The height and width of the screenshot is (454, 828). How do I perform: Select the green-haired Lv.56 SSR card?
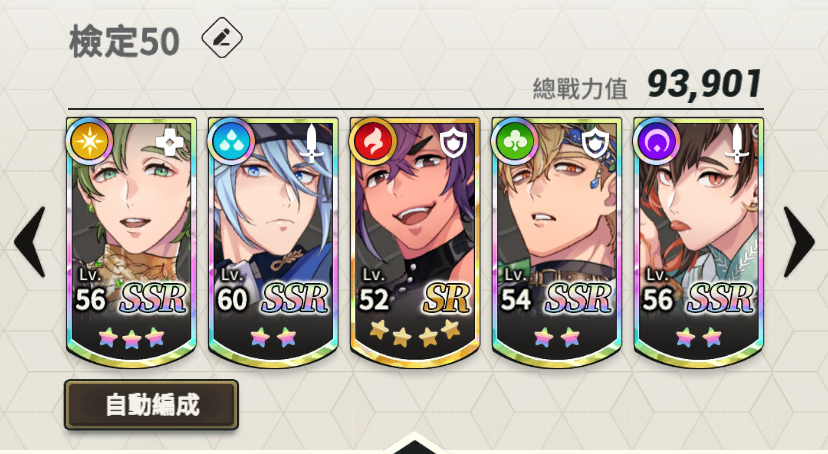[x=131, y=242]
